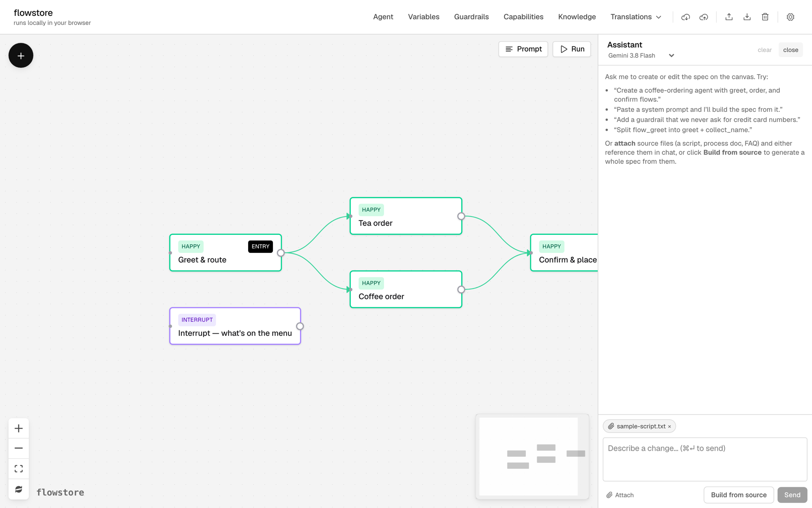Click the INTERRUPT tag label
Screen dimensions: 812x508
tap(197, 320)
